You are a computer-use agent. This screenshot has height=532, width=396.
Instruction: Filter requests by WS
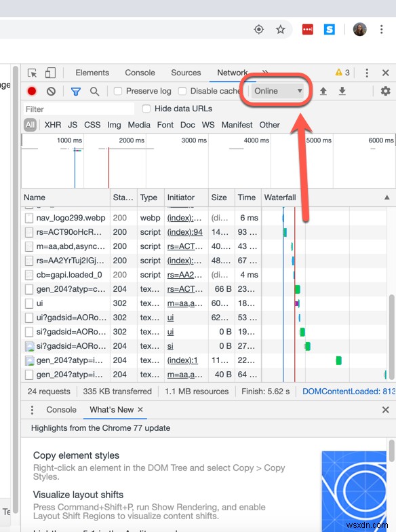coord(208,125)
